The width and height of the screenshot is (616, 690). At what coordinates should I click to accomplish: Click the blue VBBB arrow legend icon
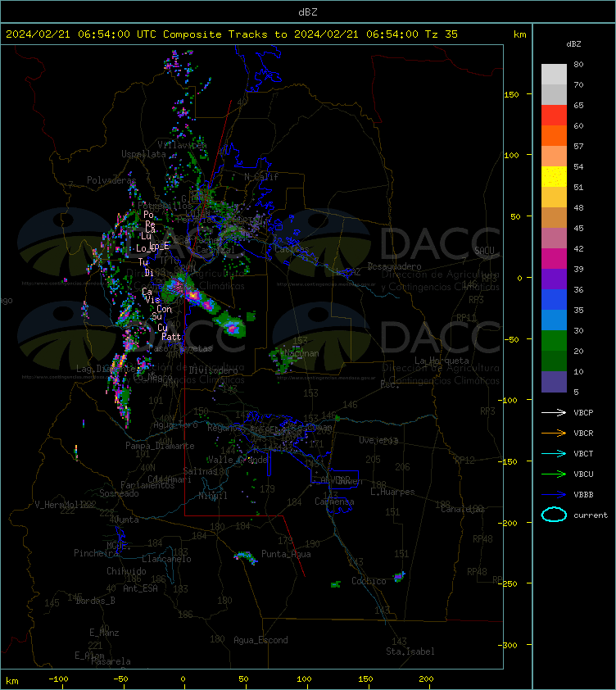pos(554,495)
